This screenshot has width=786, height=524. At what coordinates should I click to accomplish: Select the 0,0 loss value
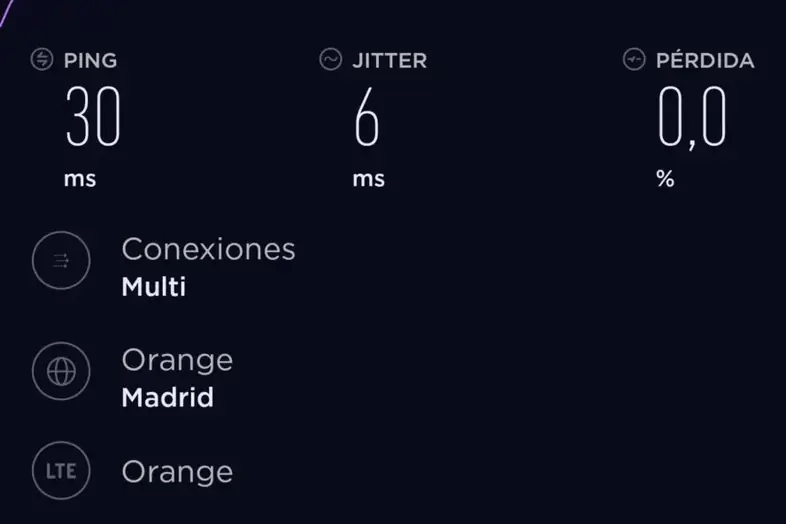[x=692, y=118]
